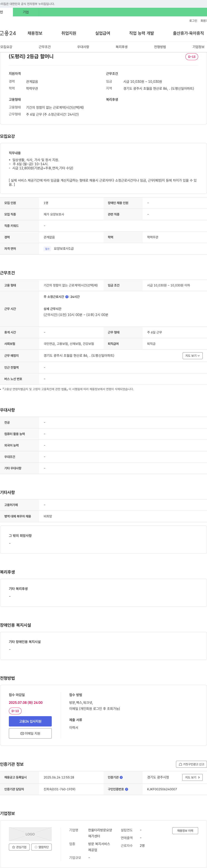Jump to the 근무조건 section tab
207x868 pixels.
pos(45,47)
